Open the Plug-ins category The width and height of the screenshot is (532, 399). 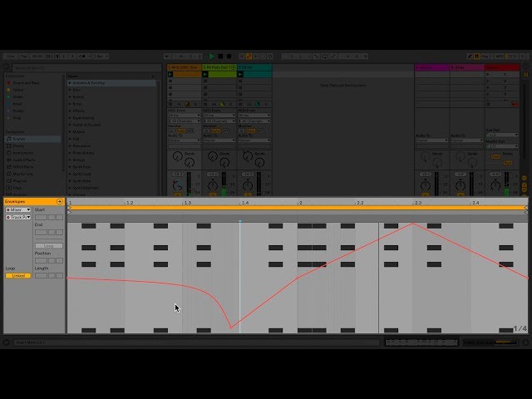pos(19,181)
